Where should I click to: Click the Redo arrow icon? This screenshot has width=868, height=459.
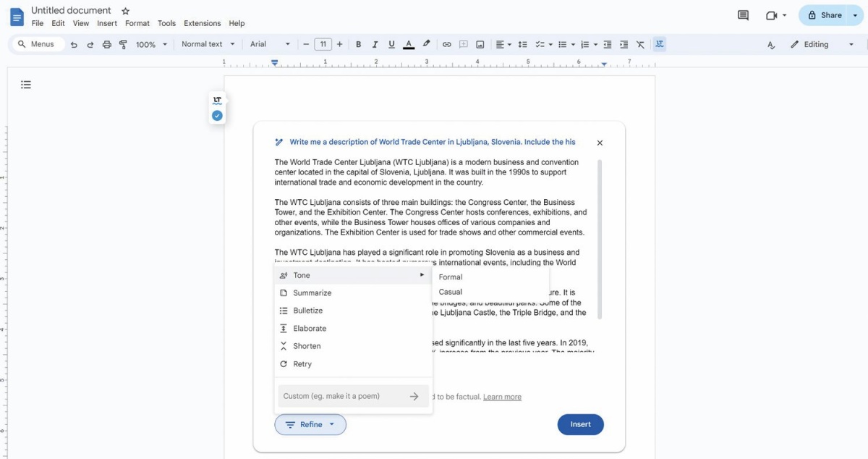click(90, 44)
